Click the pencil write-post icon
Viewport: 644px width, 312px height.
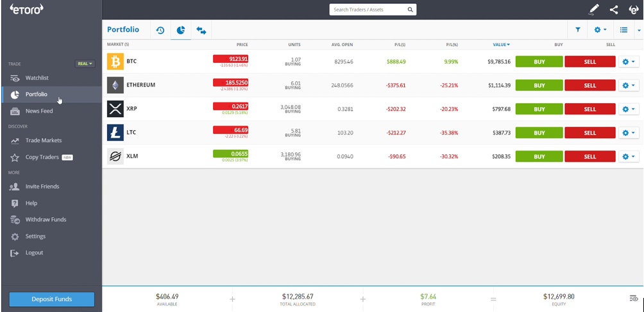coord(593,9)
